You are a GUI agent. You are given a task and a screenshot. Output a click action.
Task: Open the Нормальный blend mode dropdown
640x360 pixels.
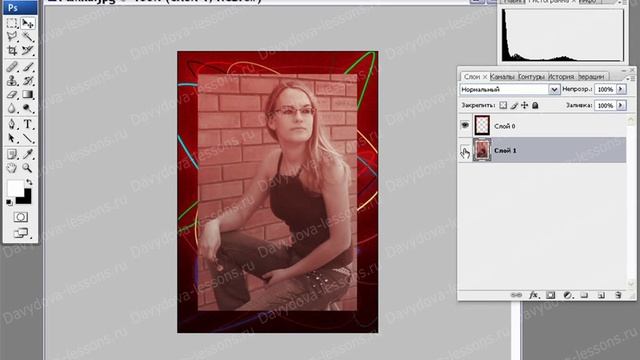point(554,89)
